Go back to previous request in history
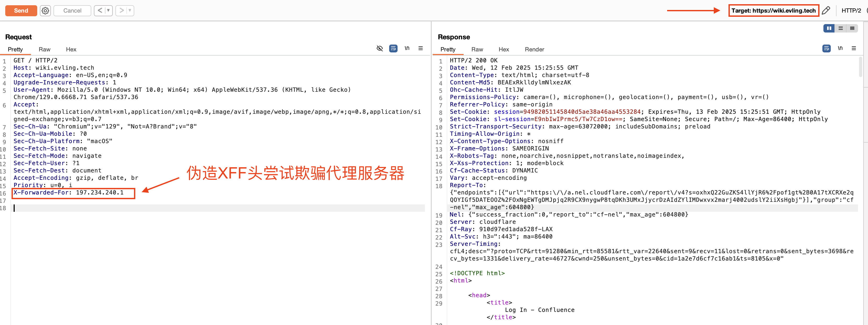This screenshot has width=868, height=325. (x=100, y=10)
